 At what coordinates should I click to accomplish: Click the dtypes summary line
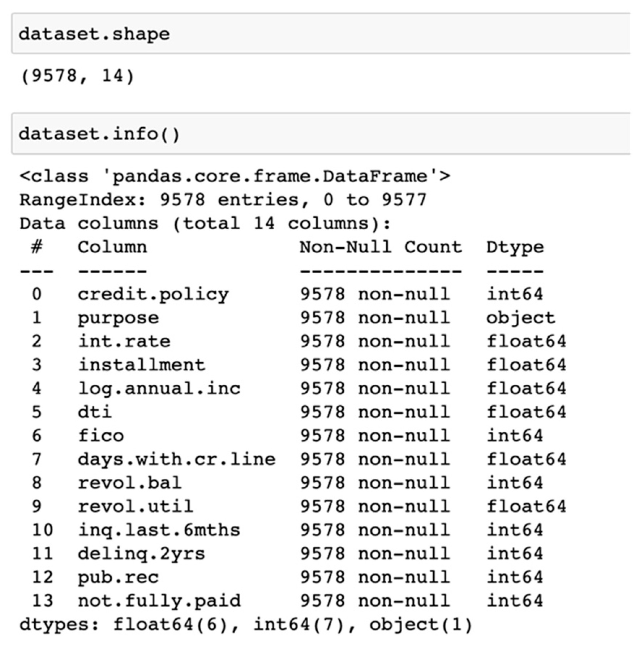point(246,624)
